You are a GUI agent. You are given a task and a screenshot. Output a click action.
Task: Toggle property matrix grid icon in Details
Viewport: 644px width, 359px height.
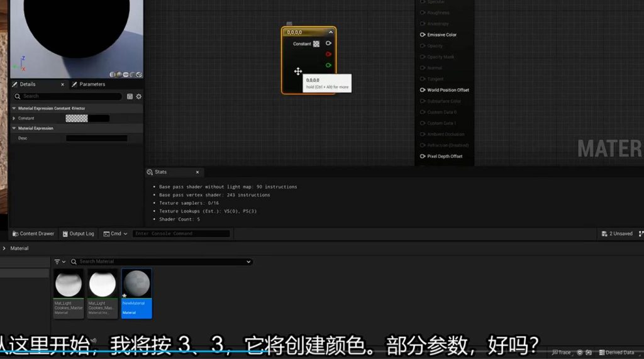pyautogui.click(x=130, y=96)
